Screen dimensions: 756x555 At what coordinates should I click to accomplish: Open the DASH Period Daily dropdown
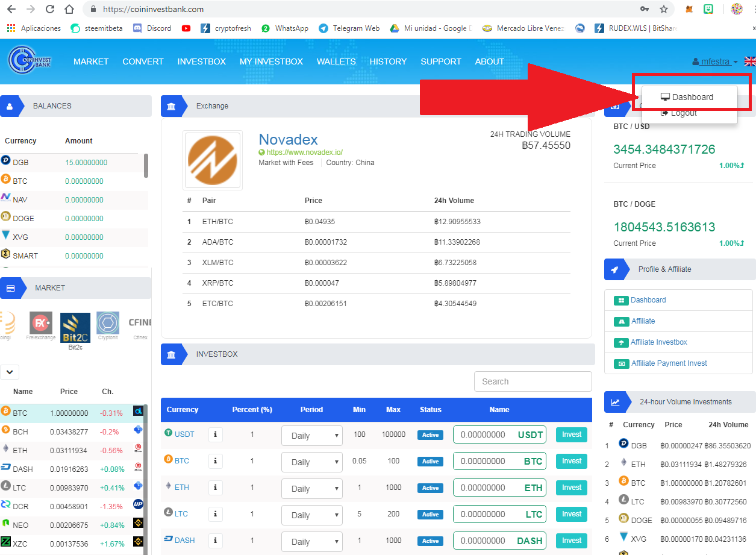pyautogui.click(x=311, y=541)
